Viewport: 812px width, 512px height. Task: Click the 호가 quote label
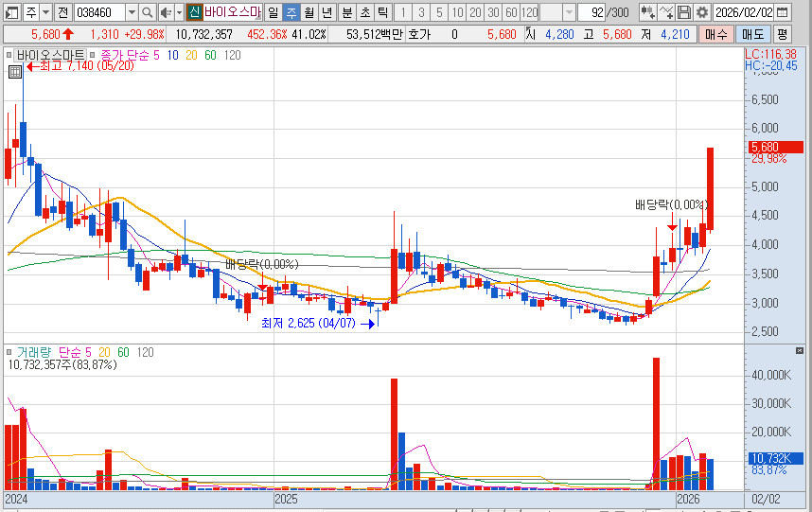[419, 35]
